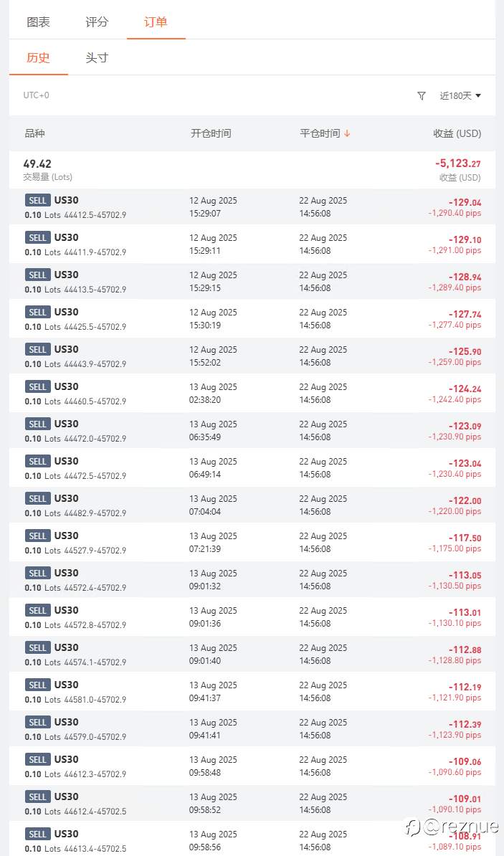Click SELL badge on 07:21:39 order
Screen dimensions: 504x856
[38, 536]
